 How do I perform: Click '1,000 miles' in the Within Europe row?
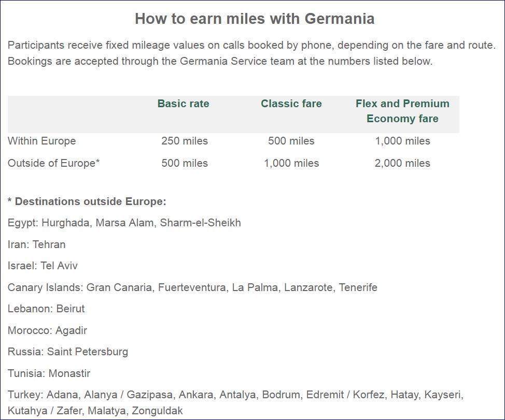pos(402,141)
